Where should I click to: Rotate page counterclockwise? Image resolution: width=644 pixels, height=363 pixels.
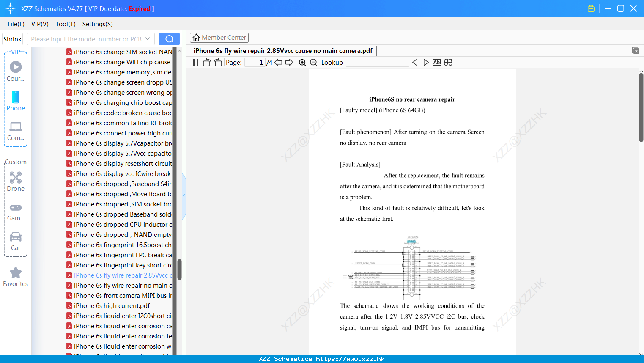pyautogui.click(x=206, y=62)
